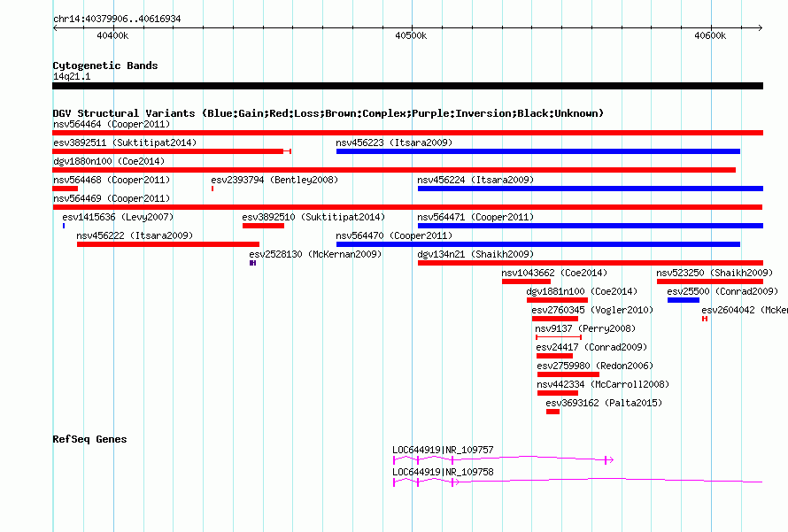The height and width of the screenshot is (532, 788).
Task: Click the nsv564468 (Cooper2011) short red bar
Action: click(x=66, y=189)
